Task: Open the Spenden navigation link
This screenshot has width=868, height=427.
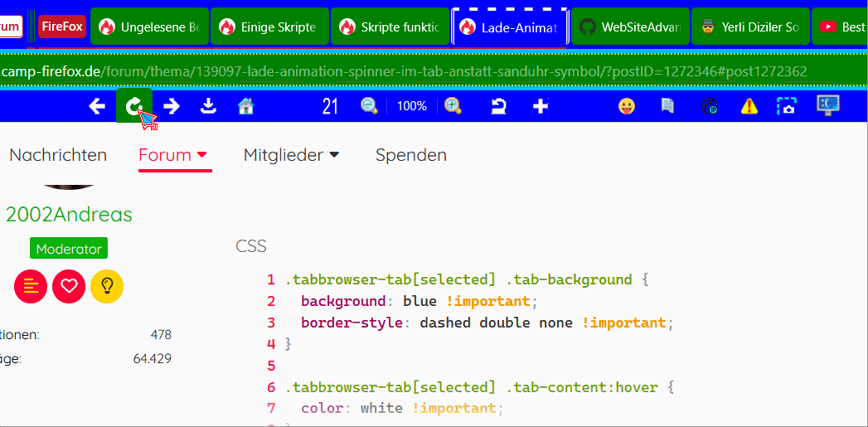Action: [x=410, y=155]
